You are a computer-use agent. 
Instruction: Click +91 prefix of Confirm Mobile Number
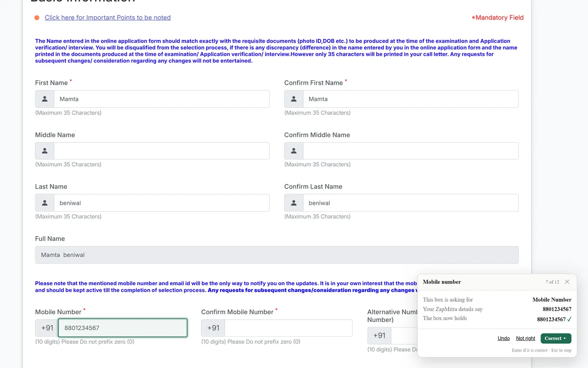pyautogui.click(x=213, y=328)
